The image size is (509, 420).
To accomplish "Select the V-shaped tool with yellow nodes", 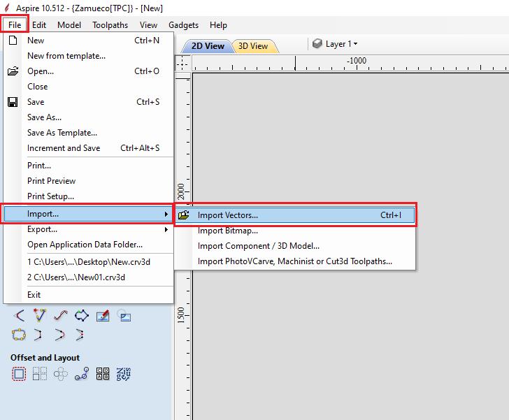I will (x=40, y=315).
